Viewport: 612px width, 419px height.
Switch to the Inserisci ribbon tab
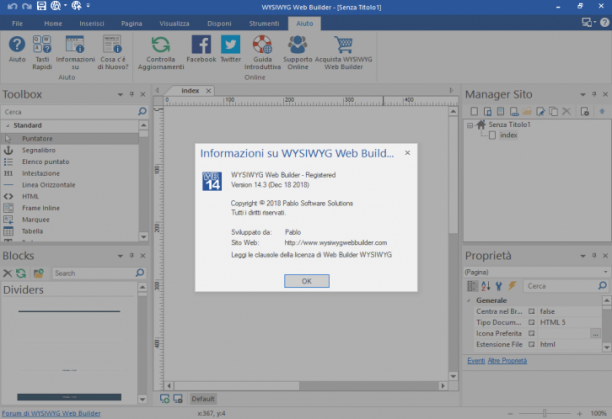92,23
